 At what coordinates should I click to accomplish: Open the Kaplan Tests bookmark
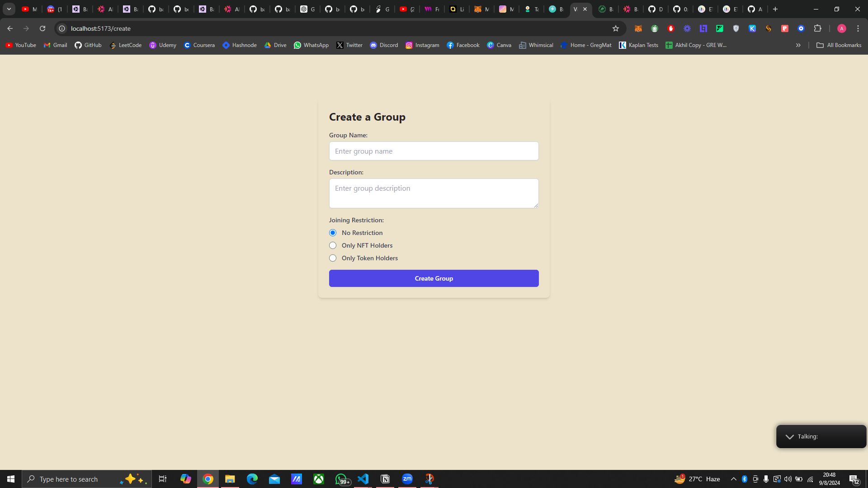click(x=638, y=45)
